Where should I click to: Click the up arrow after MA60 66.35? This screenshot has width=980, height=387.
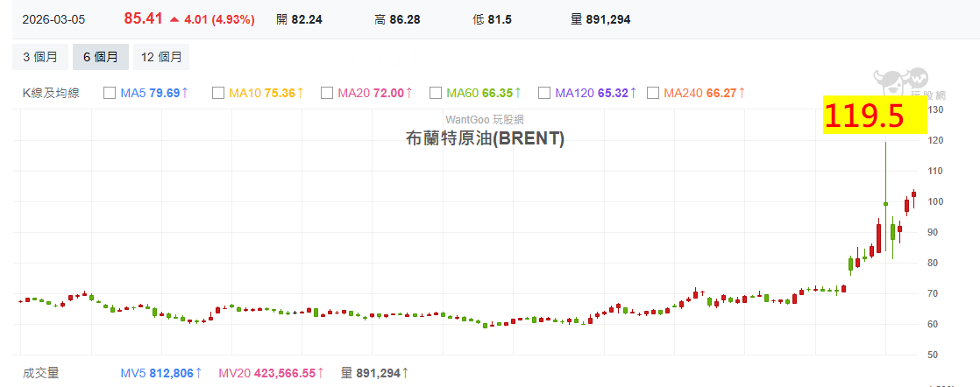(x=517, y=92)
